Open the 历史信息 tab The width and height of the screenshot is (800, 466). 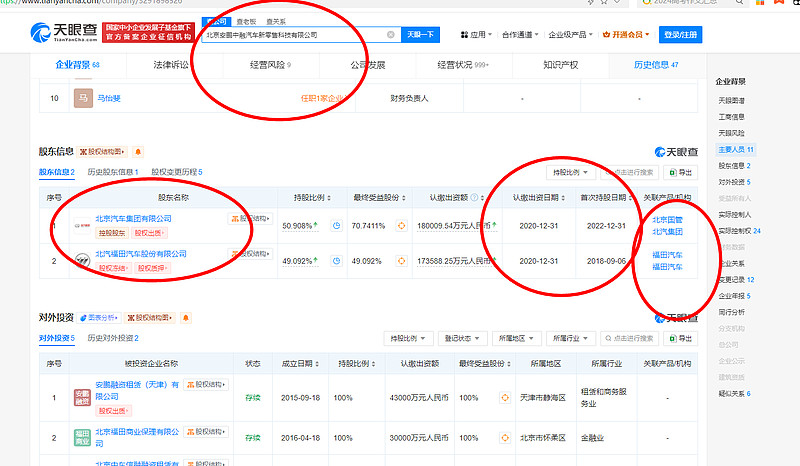656,65
